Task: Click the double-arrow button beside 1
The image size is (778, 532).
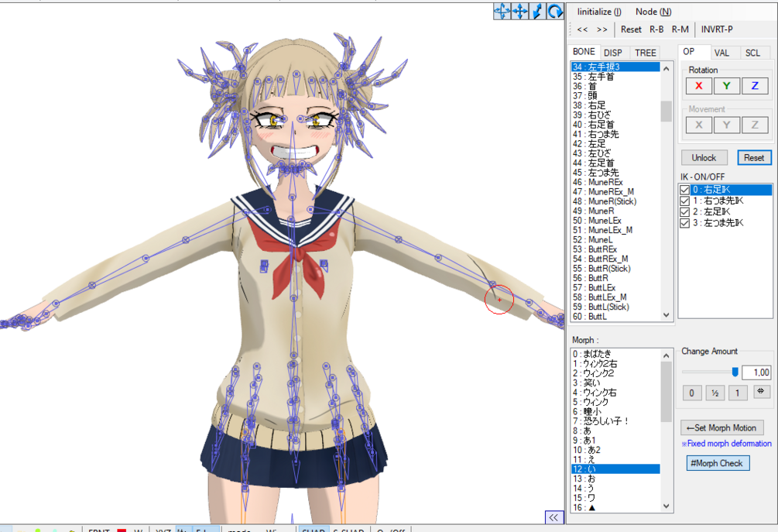Action: point(761,392)
